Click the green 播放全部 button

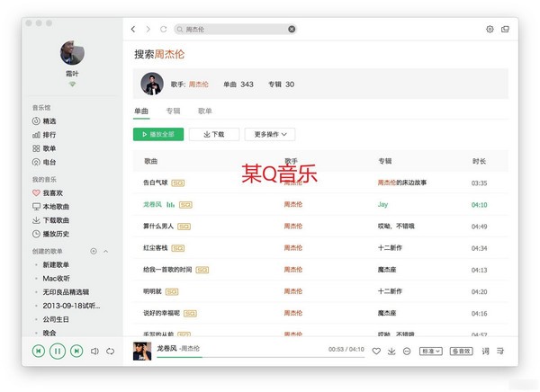(x=158, y=134)
